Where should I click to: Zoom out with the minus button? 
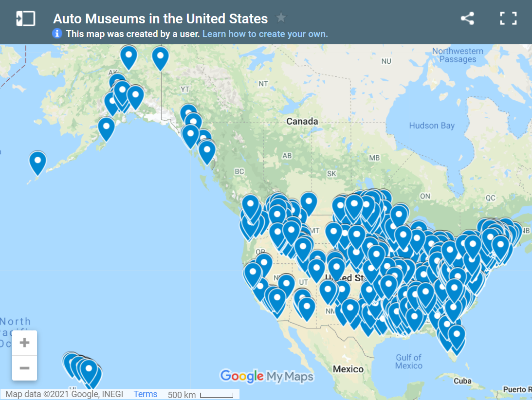24,368
